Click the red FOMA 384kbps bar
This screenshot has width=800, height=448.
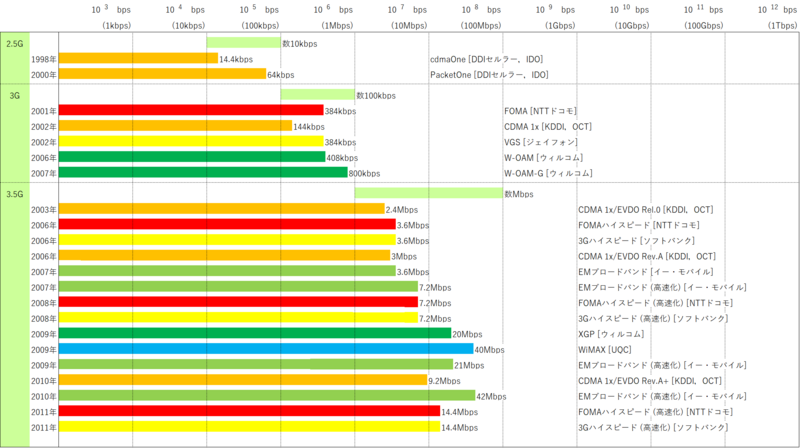point(191,111)
